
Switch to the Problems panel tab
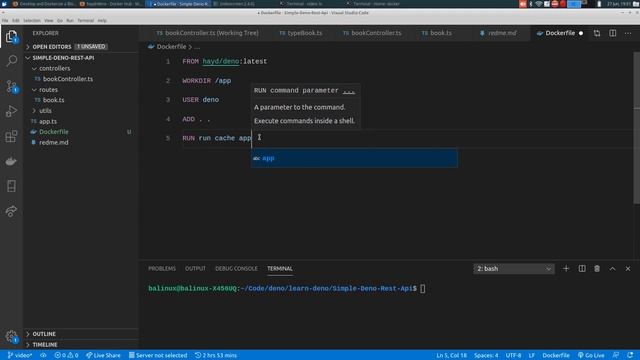coord(162,269)
